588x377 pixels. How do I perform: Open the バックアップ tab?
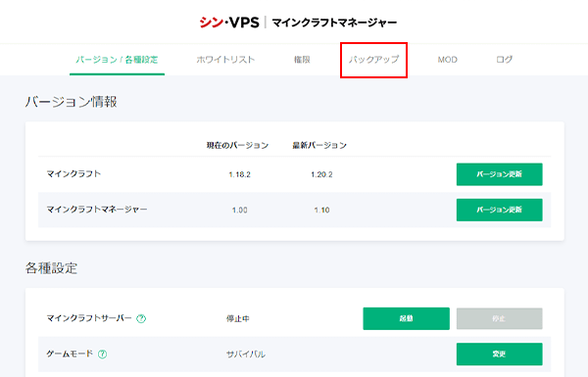(x=373, y=60)
